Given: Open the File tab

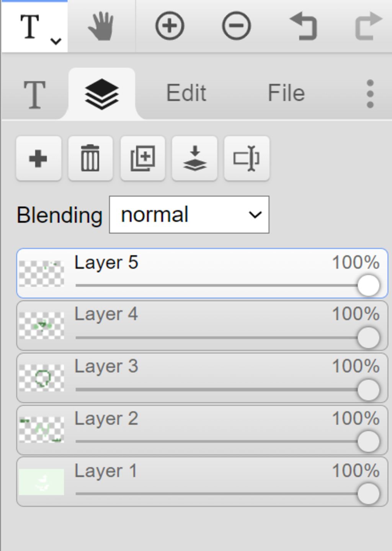Looking at the screenshot, I should tap(286, 93).
